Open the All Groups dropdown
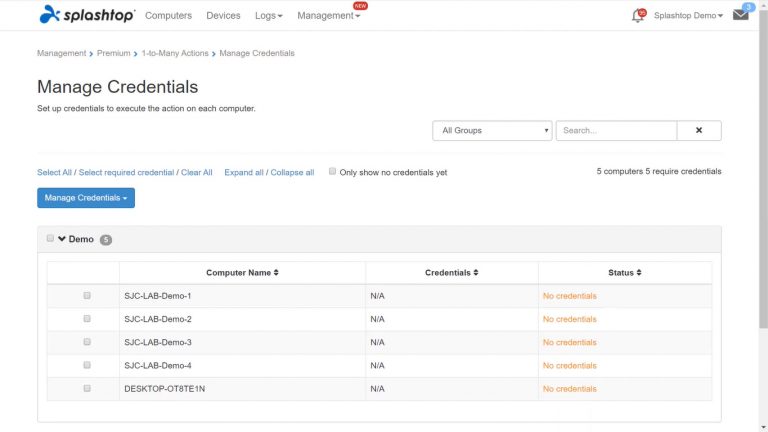The height and width of the screenshot is (432, 768). point(492,130)
